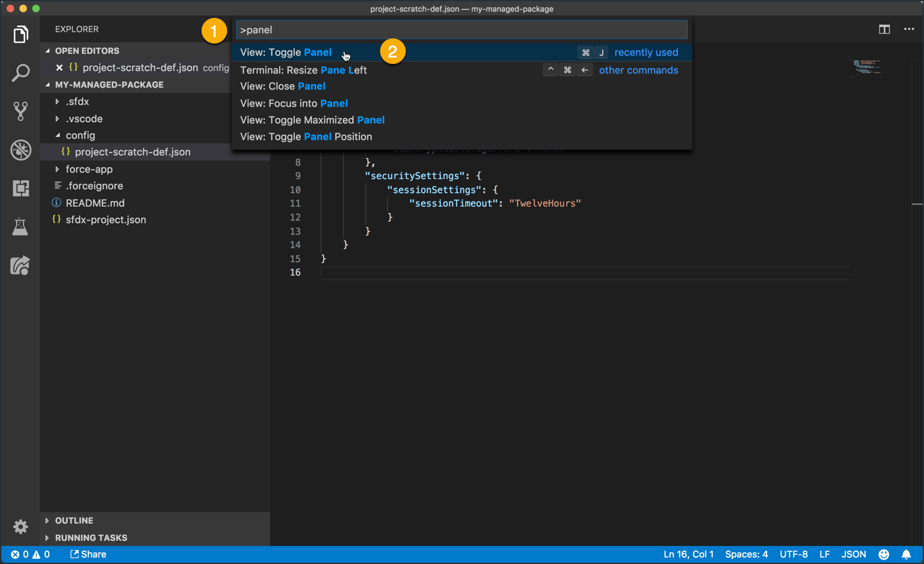Screen dimensions: 924x564
Task: Open the Test beaker icon
Action: [x=20, y=227]
